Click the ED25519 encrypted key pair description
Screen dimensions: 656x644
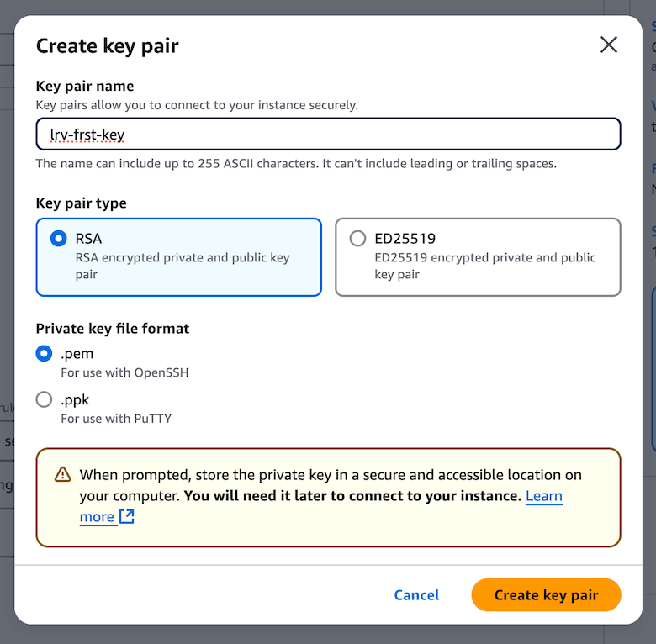tap(485, 266)
